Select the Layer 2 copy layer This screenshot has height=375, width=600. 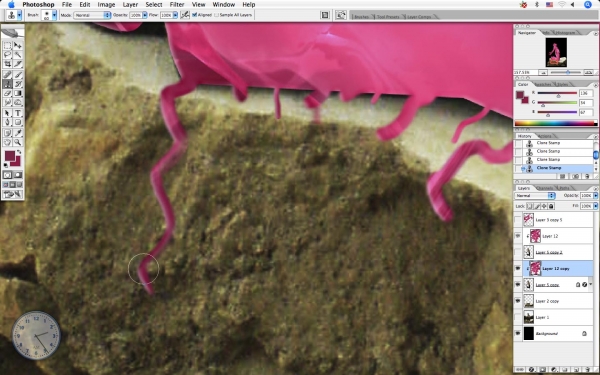point(553,301)
